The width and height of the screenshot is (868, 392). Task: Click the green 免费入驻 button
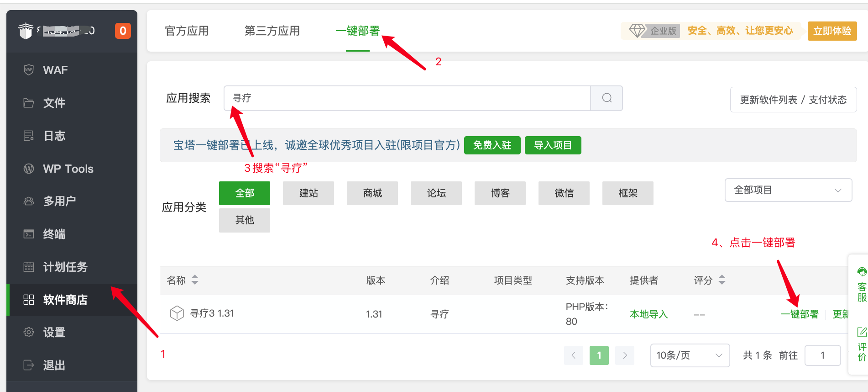pyautogui.click(x=492, y=145)
